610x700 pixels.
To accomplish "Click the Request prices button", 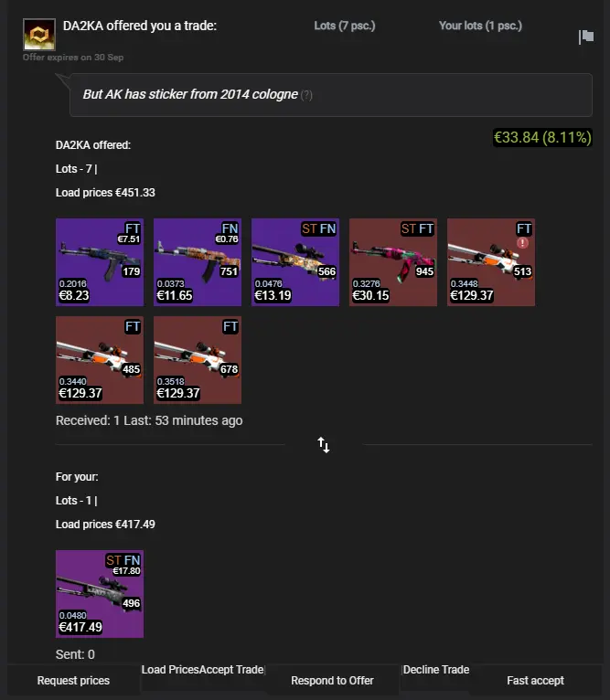I will 73,681.
